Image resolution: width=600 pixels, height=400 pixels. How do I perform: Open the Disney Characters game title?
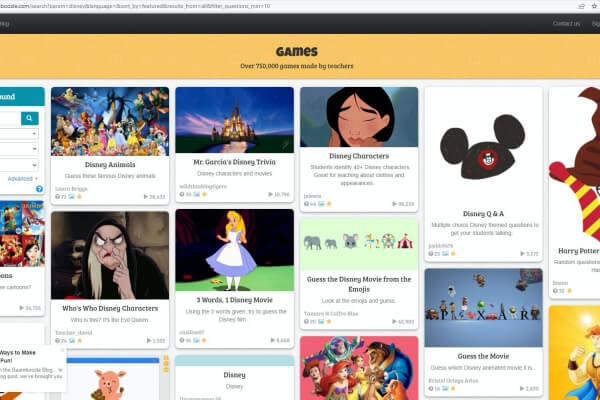tap(359, 156)
